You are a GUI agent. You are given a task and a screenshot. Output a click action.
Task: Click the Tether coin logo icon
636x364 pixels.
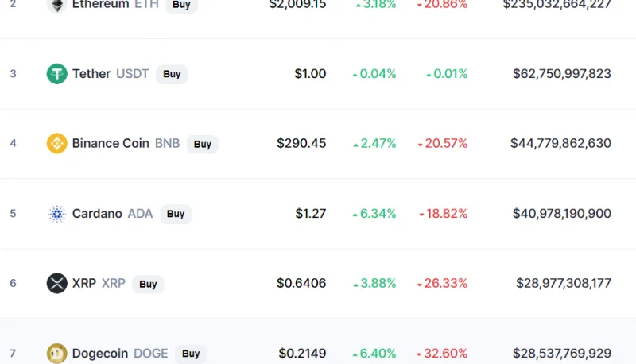pos(56,74)
